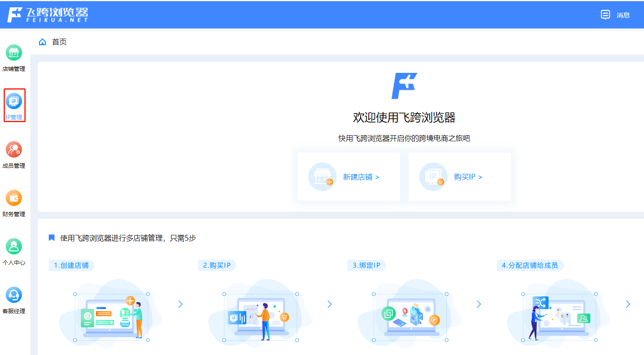Open the 成员管理 member management icon
This screenshot has width=644, height=355.
coord(14,149)
